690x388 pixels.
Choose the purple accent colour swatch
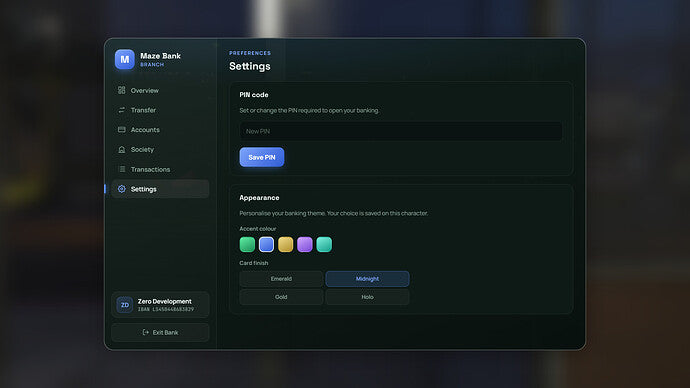(x=305, y=244)
